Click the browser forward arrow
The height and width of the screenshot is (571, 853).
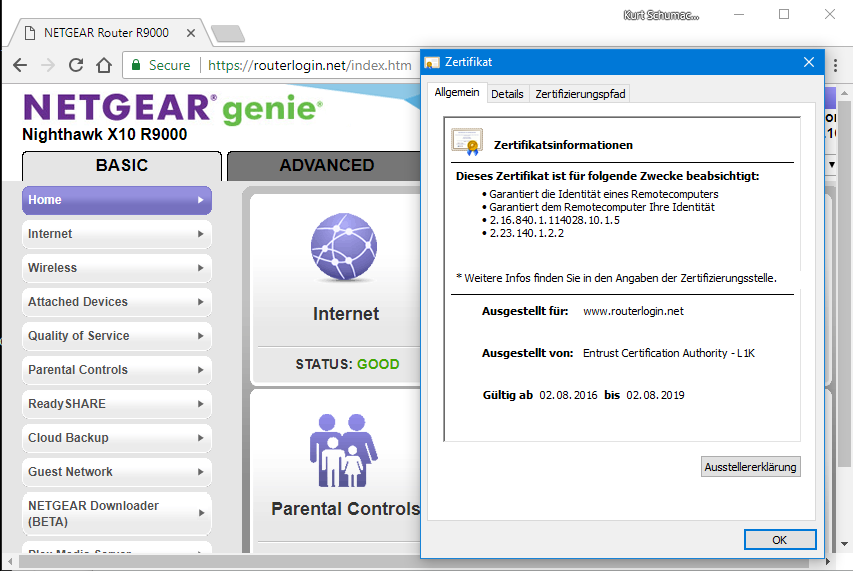click(x=48, y=65)
